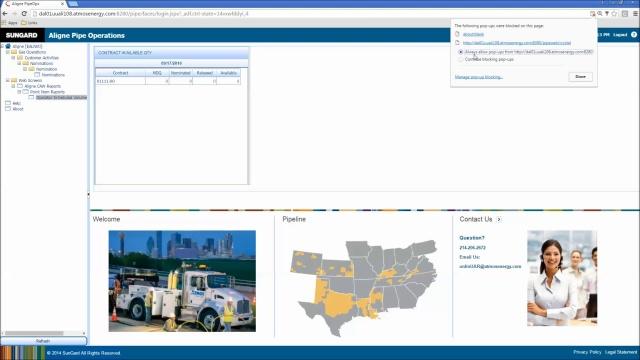Collapse the Gas Operations tree folder
640x360 pixels.
[7, 52]
